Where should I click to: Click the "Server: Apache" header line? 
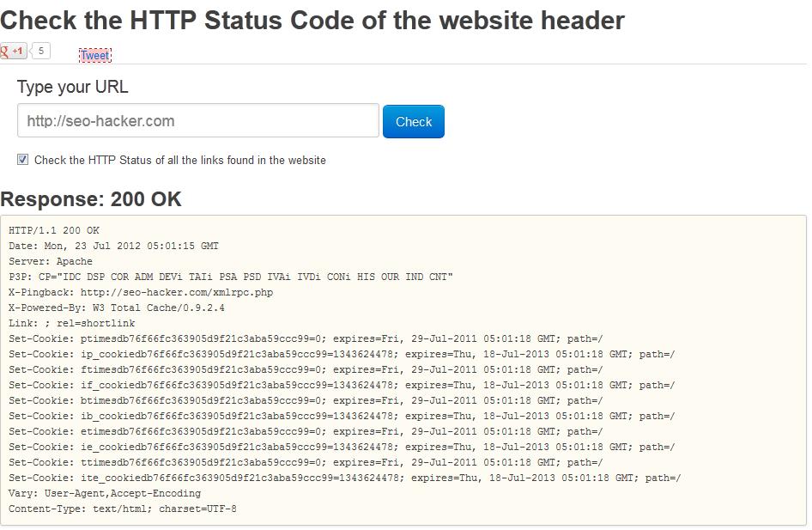click(x=51, y=262)
